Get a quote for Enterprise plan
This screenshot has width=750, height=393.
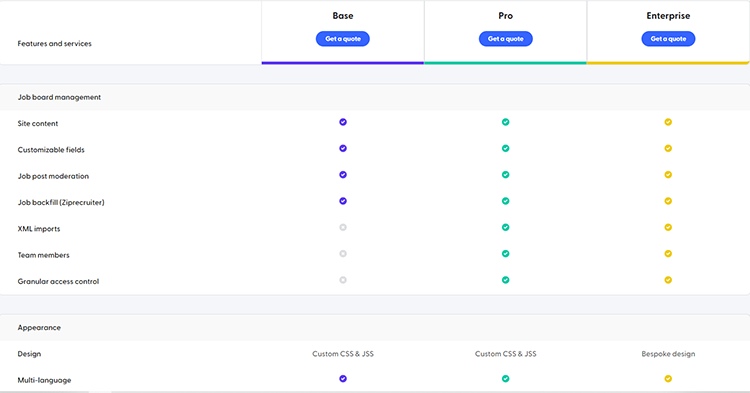click(x=668, y=39)
